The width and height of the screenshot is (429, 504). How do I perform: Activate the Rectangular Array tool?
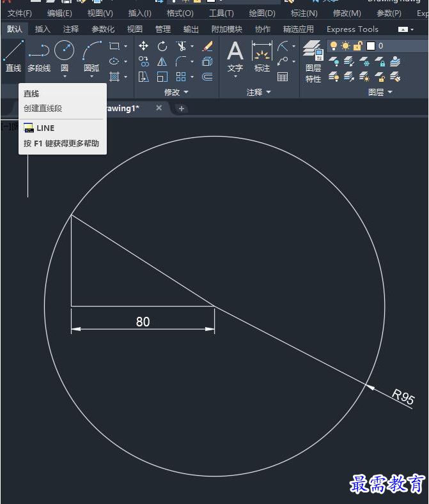coord(181,77)
